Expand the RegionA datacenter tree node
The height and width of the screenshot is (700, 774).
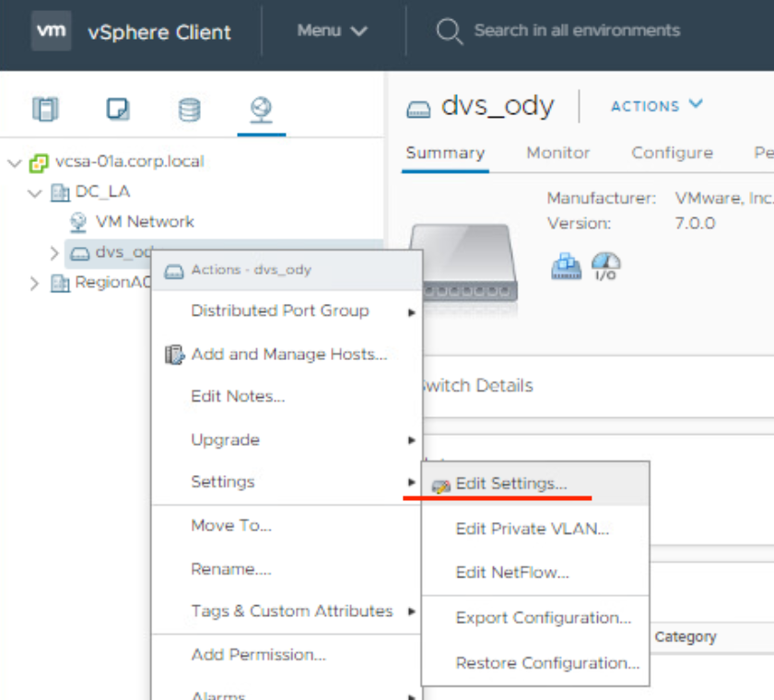tap(34, 284)
